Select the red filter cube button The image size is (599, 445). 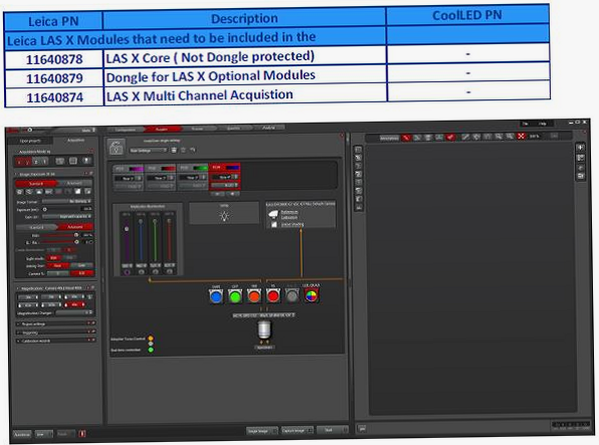[x=273, y=296]
